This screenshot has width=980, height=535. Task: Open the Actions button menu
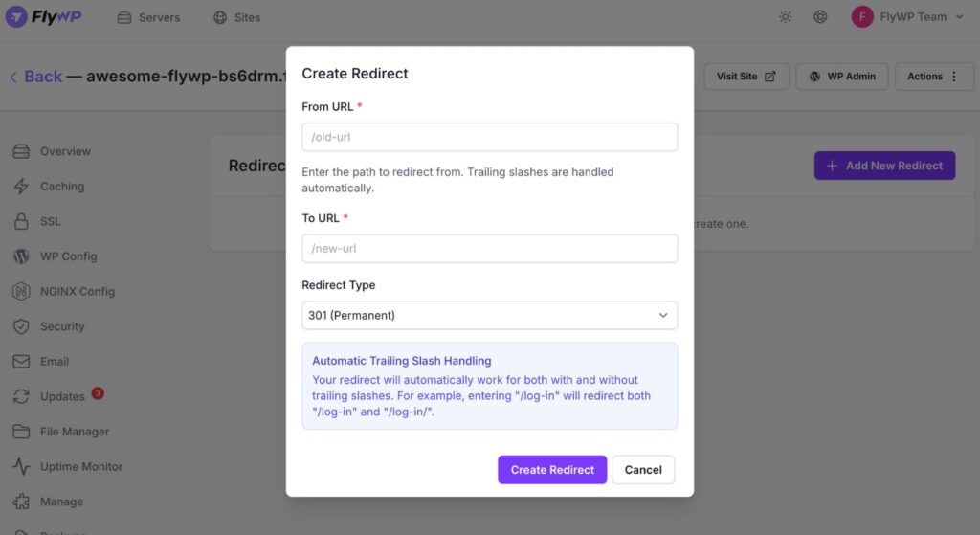tap(934, 77)
